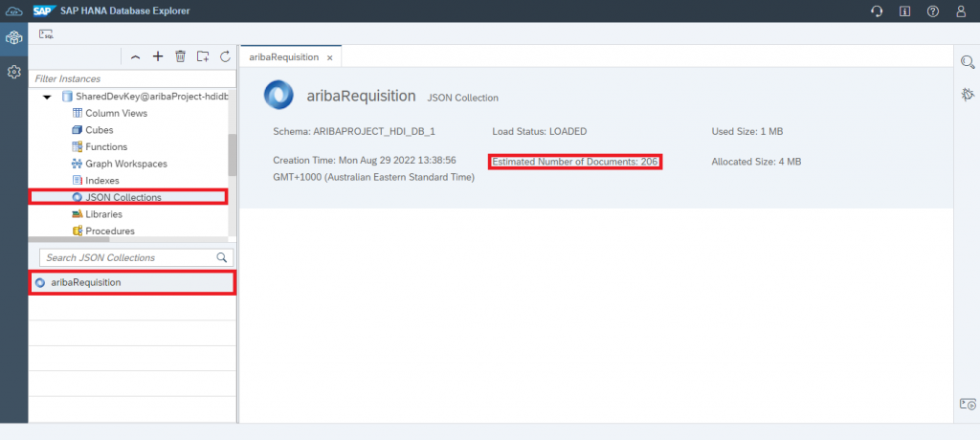The image size is (980, 440).
Task: Open the settings gear in the sidebar
Action: coord(13,73)
